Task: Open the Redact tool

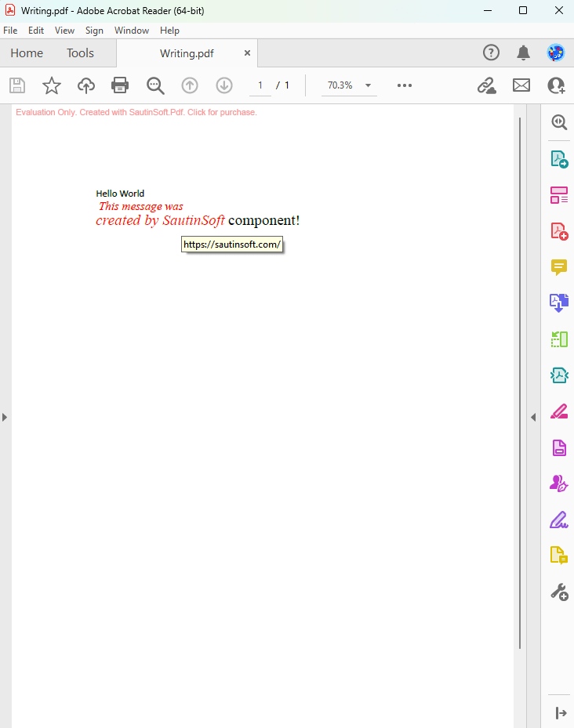Action: click(559, 411)
